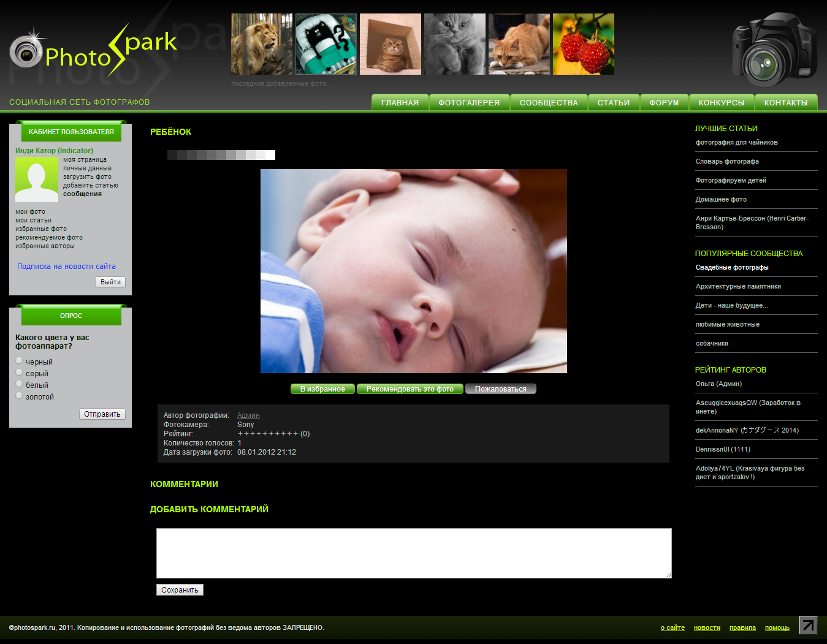Open the cat in box thumbnail
Image resolution: width=827 pixels, height=644 pixels.
(x=391, y=44)
